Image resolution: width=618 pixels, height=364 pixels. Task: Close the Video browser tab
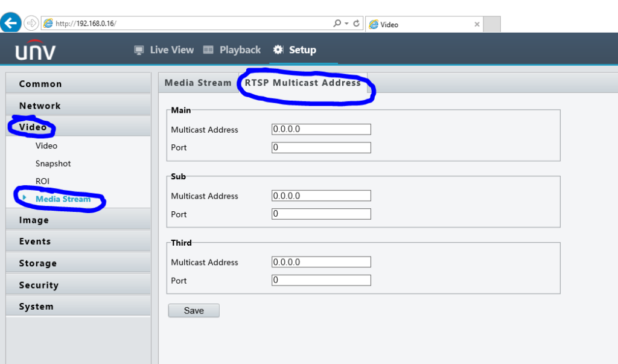[477, 24]
